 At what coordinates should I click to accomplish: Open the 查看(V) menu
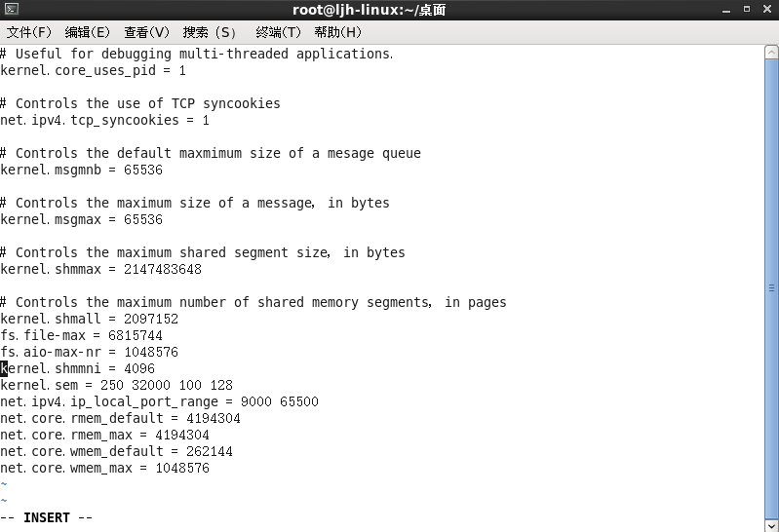(x=146, y=32)
